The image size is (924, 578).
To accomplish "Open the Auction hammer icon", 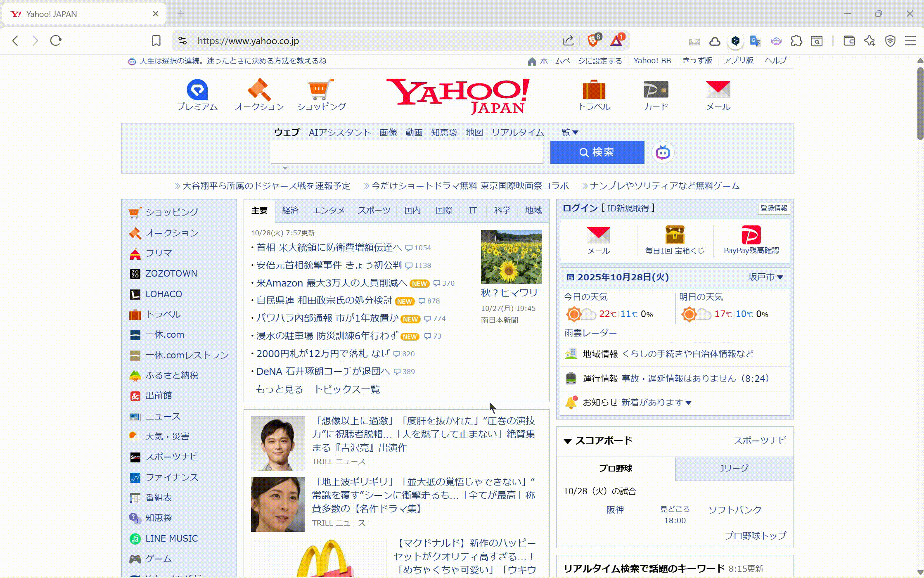I will pyautogui.click(x=259, y=90).
